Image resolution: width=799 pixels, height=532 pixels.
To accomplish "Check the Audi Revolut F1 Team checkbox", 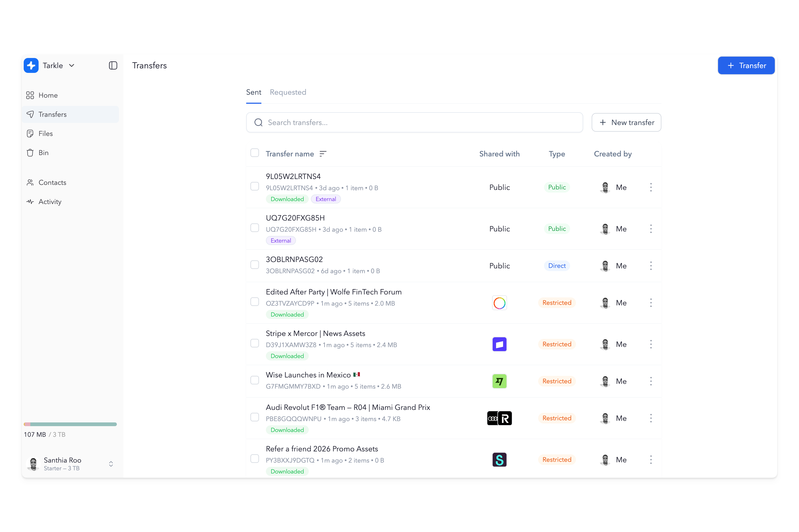I will [x=254, y=417].
